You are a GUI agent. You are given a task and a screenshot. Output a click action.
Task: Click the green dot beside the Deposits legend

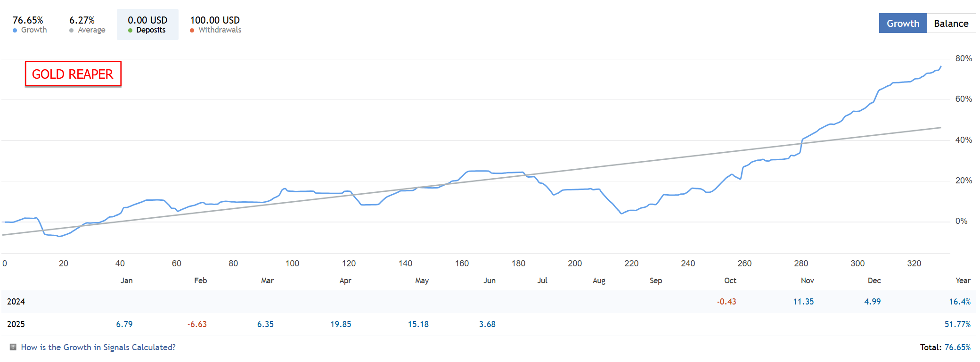pyautogui.click(x=131, y=30)
